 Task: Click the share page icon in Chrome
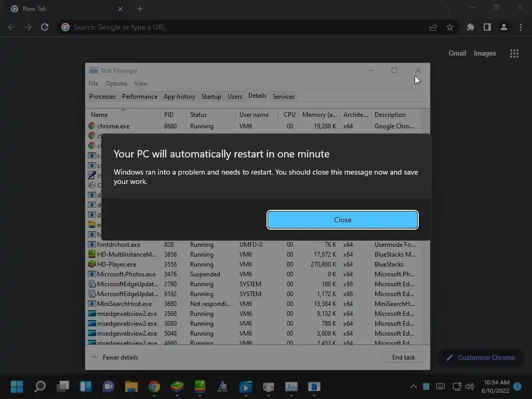(433, 28)
